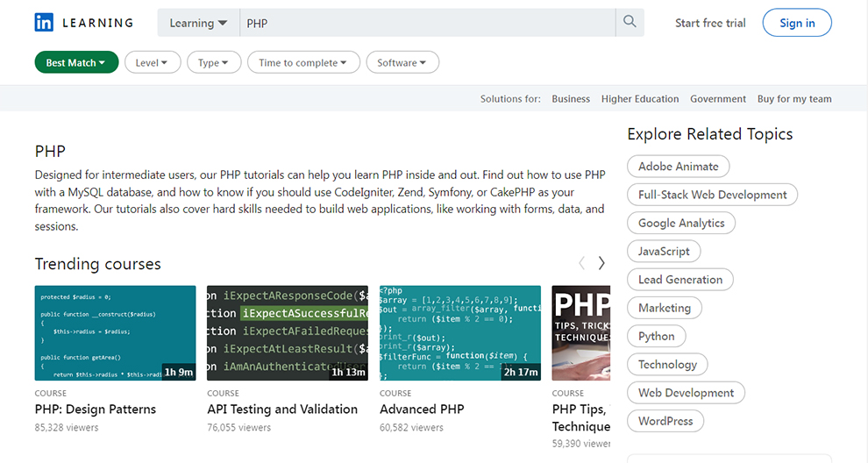Click the Trending courses heading
Viewport: 868px width, 463px height.
coord(98,264)
